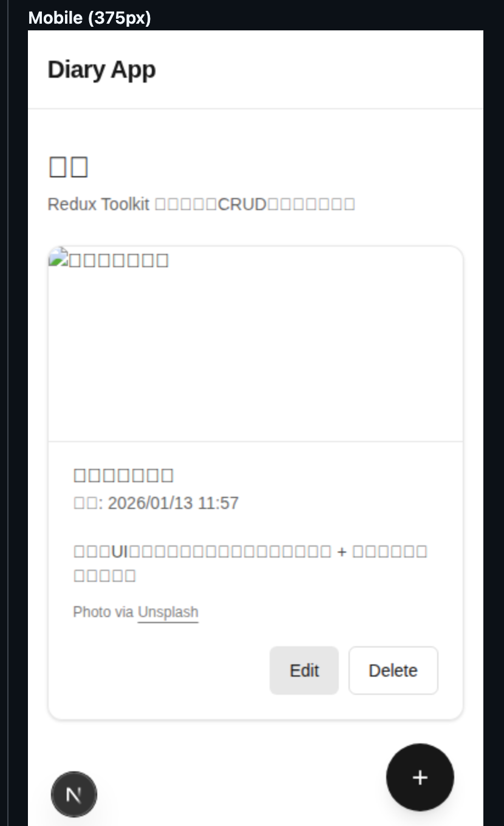The height and width of the screenshot is (826, 504).
Task: Tap the floating plus add-entry button
Action: [x=420, y=777]
